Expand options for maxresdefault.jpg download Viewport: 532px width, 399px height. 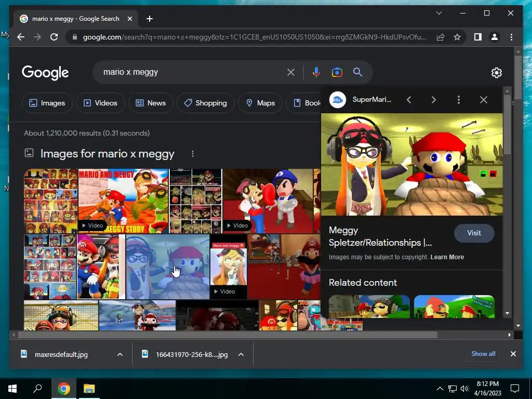[x=120, y=354]
